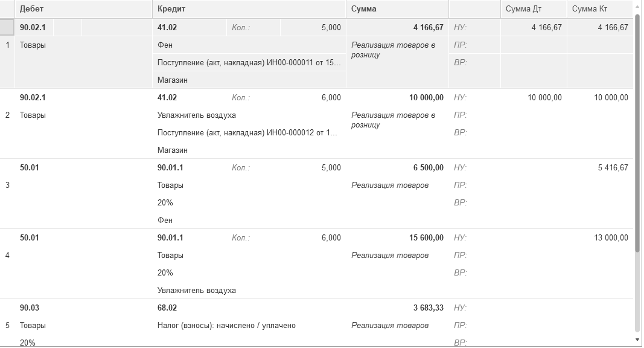Select debit account 50.01 in row 3
Viewport: 644px width, 348px height.
click(x=30, y=168)
